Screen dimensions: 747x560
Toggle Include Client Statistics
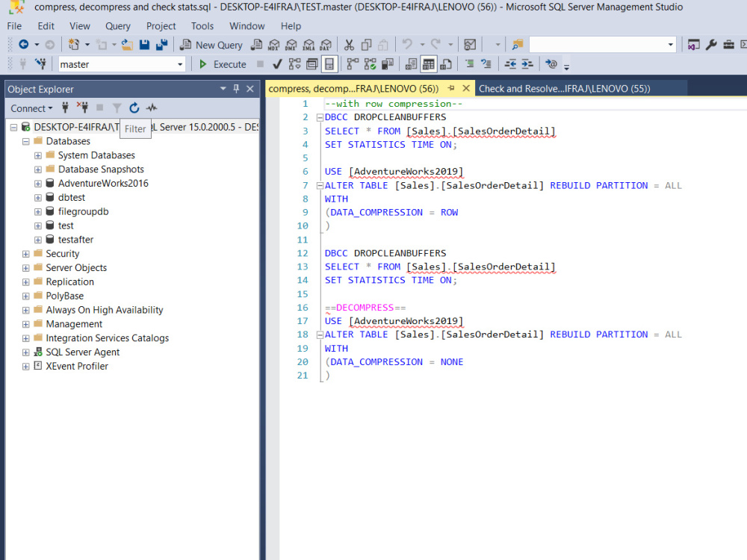tap(387, 63)
